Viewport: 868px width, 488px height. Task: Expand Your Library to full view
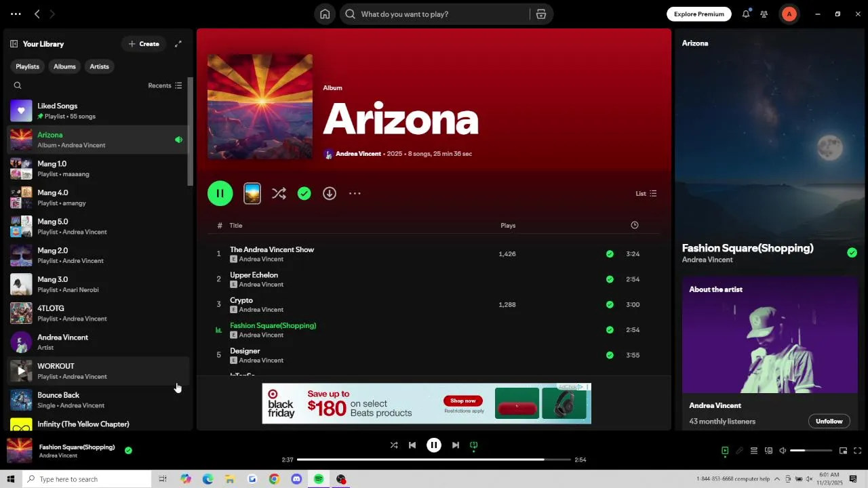[x=178, y=44]
